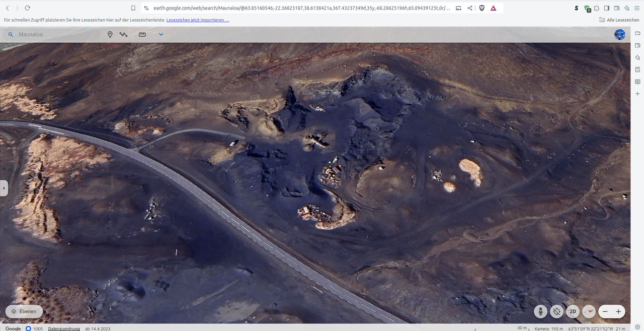Open the browser hamburger menu
The height and width of the screenshot is (331, 644).
coord(637,8)
